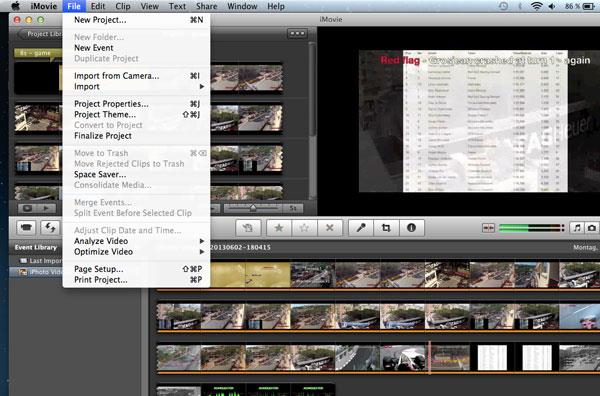Select iPhoto Videos in Event Library
The height and width of the screenshot is (396, 600).
(41, 272)
